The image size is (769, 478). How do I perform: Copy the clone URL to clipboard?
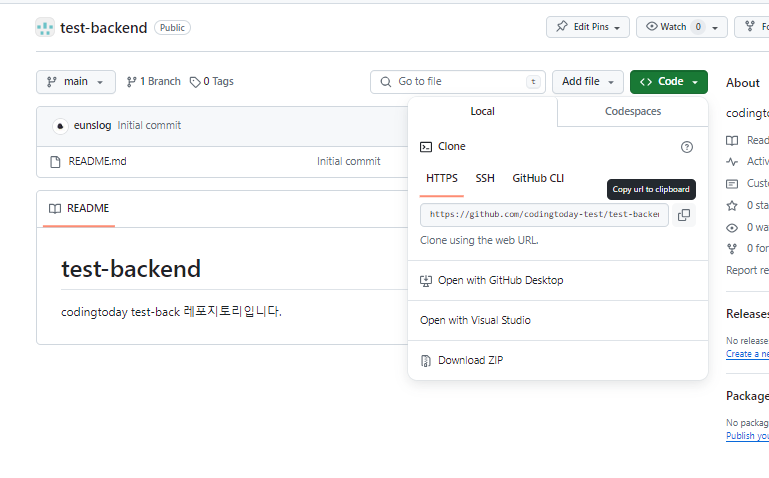click(x=684, y=215)
